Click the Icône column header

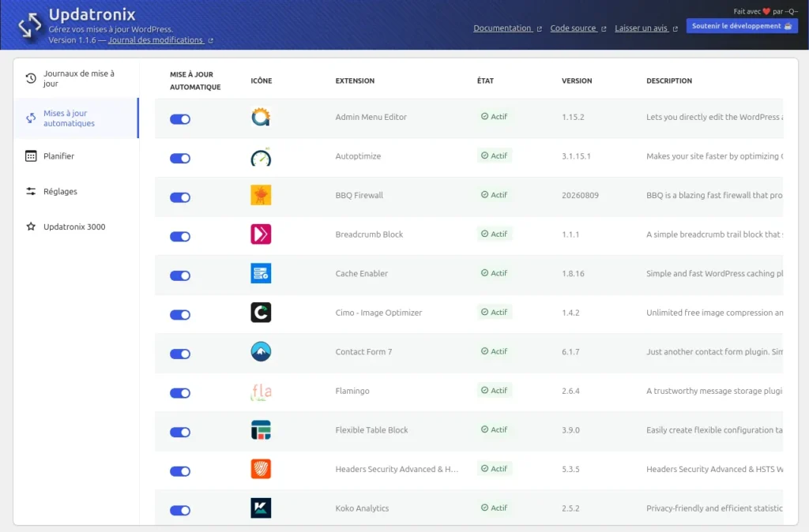coord(261,81)
